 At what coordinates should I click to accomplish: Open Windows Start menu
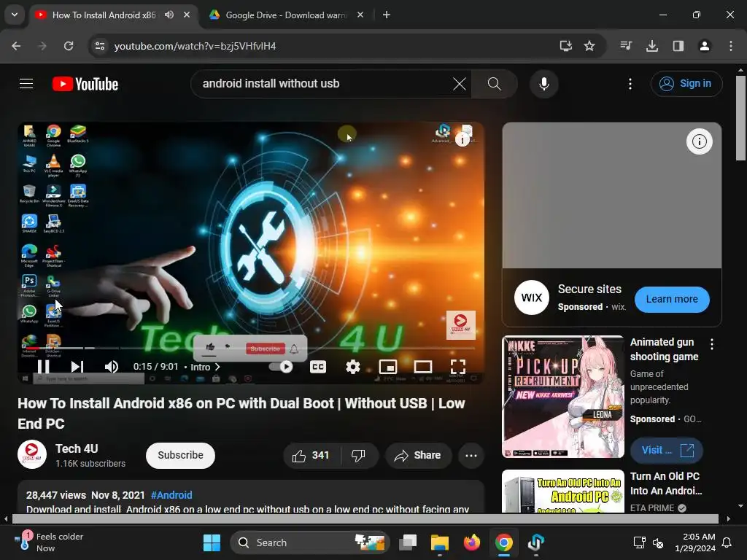coord(212,542)
